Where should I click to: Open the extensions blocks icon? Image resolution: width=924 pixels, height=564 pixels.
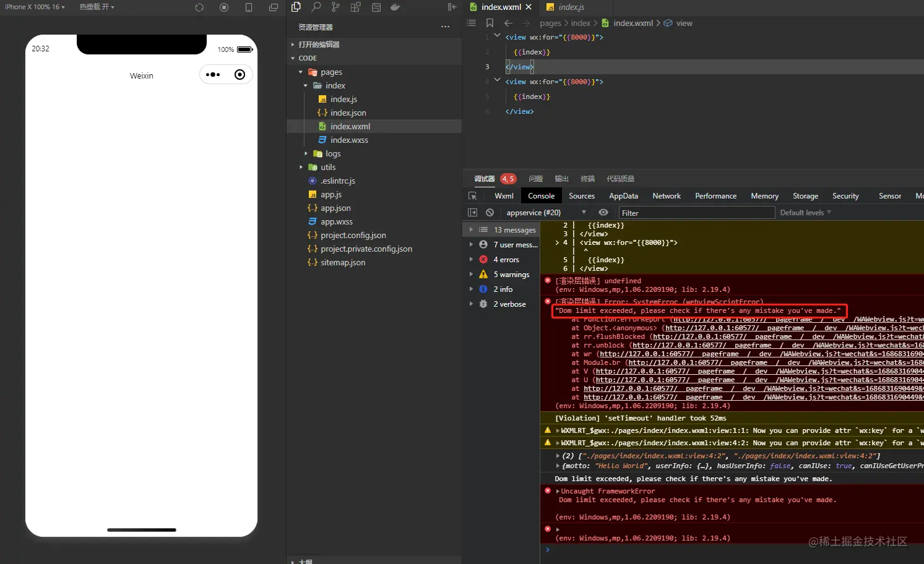coord(355,7)
